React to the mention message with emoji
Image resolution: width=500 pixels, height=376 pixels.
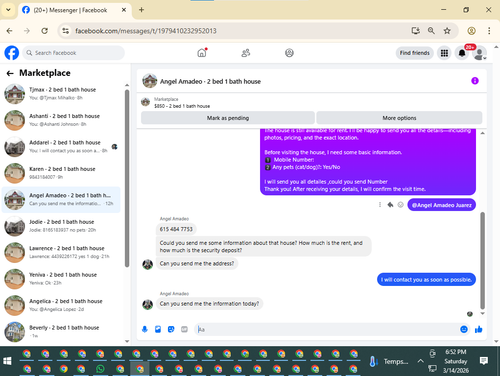coord(401,205)
